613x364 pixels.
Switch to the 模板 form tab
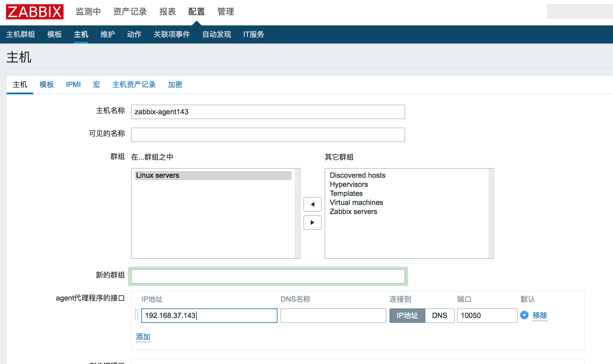click(x=47, y=85)
